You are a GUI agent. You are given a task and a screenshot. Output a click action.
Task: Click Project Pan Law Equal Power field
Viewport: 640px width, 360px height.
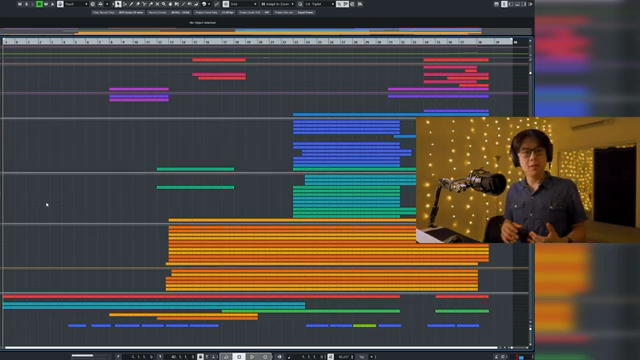[x=294, y=12]
